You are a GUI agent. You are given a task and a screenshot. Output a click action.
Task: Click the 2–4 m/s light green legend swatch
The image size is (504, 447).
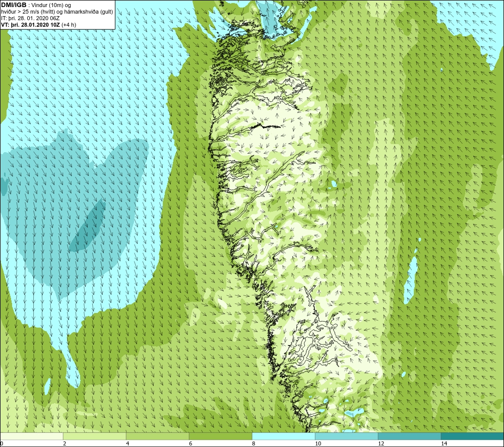coord(95,436)
